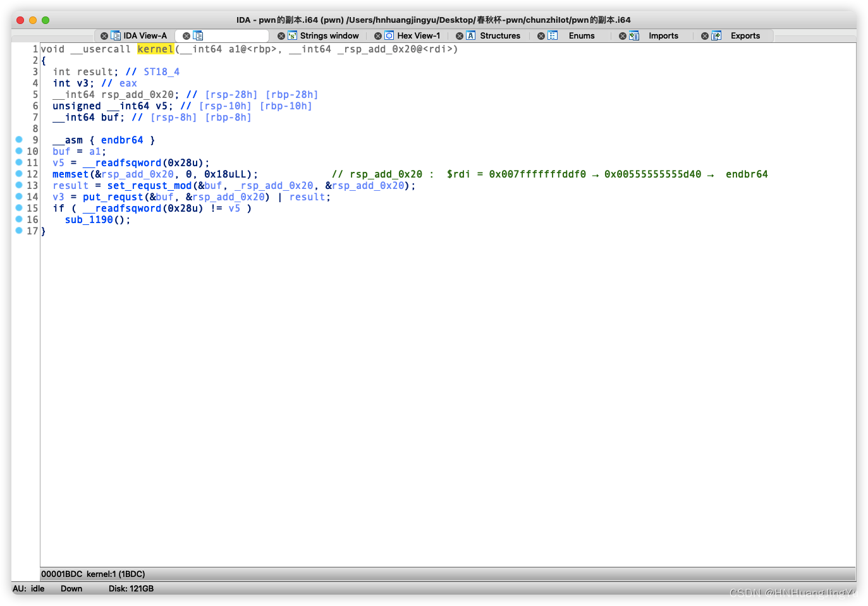
Task: Click status bar address 00001BDC kernel:1
Action: tap(93, 574)
